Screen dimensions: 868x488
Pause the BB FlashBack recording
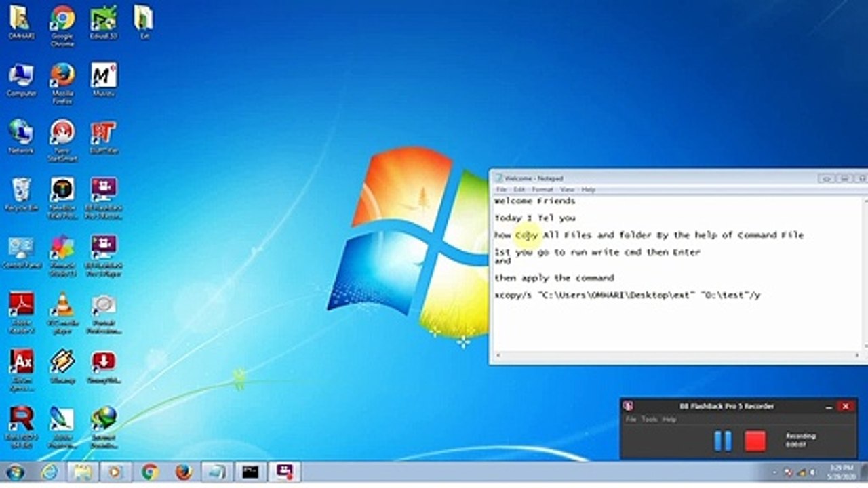coord(723,441)
